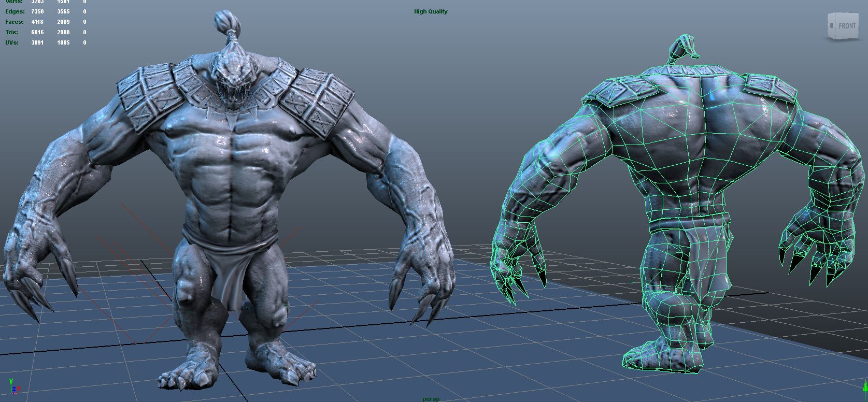Click the green Y-axis arrow at bottom right
Viewport: 868px width, 402px height.
pyautogui.click(x=865, y=385)
